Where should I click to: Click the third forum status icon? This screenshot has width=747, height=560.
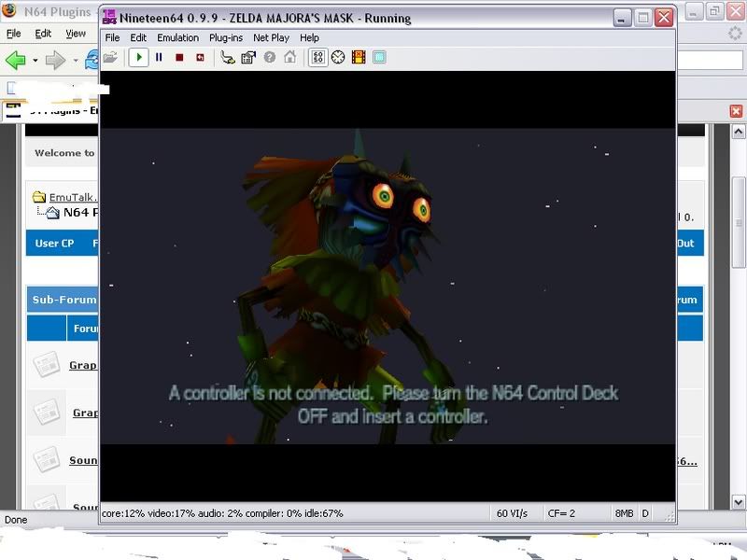click(x=46, y=460)
